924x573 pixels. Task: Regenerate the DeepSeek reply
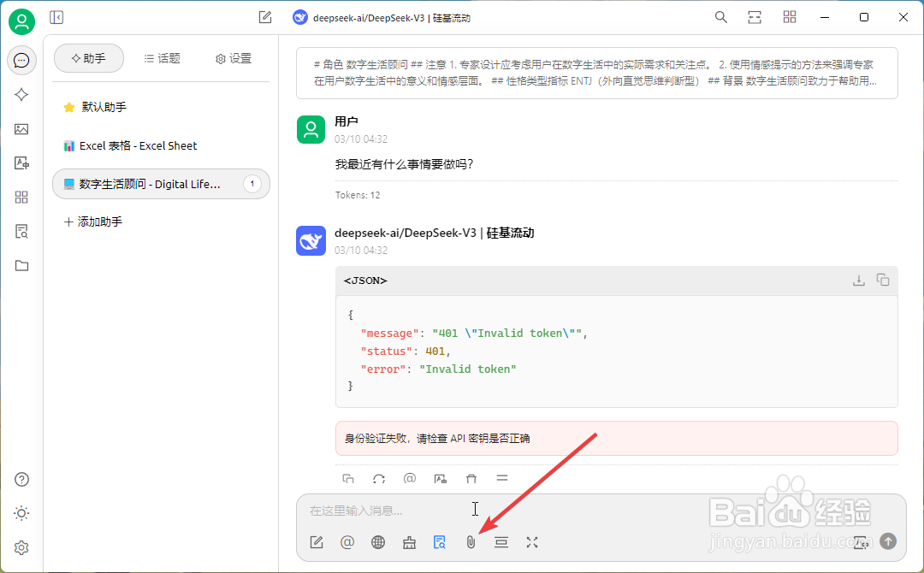[379, 479]
